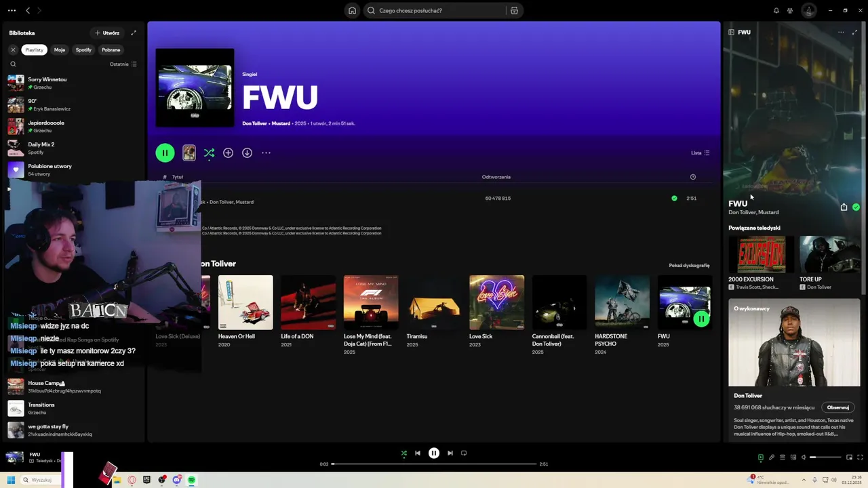868x488 pixels.
Task: Search in the library magnifier icon
Action: coord(13,64)
